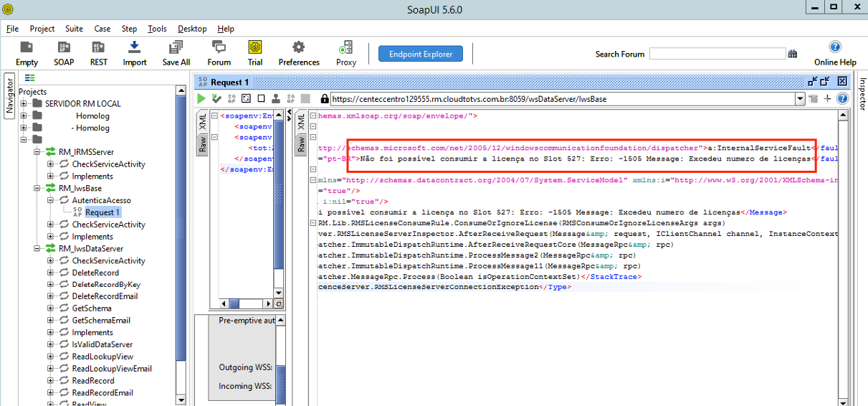This screenshot has width=868, height=406.
Task: Select DeleteRecordEmail operation
Action: [105, 296]
